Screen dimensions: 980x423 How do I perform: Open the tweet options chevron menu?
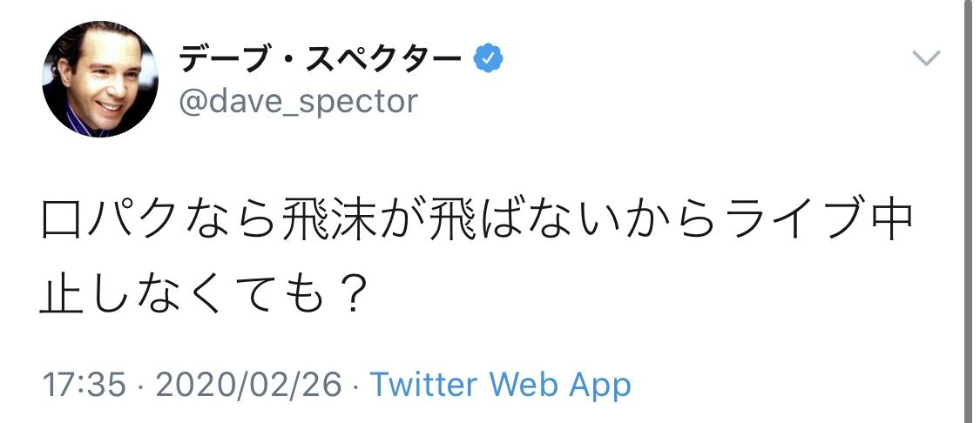[925, 59]
